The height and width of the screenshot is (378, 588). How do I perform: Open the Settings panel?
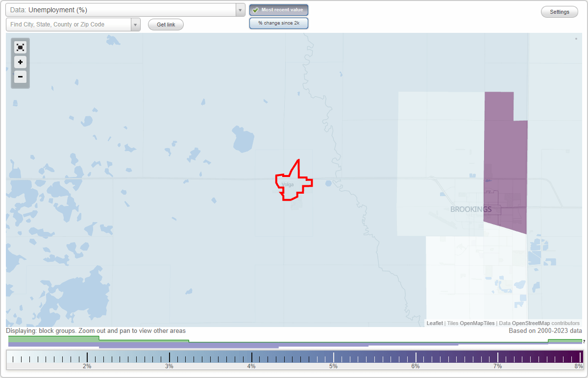[x=559, y=11]
